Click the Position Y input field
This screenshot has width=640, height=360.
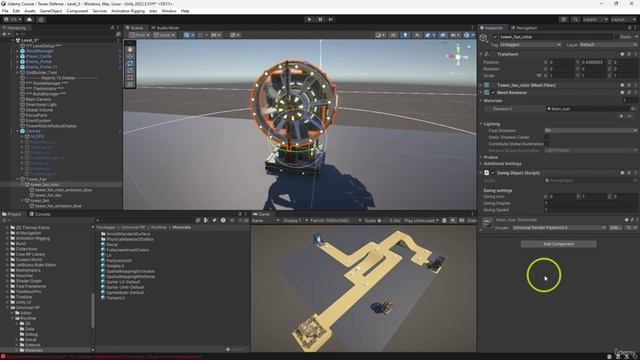click(593, 62)
